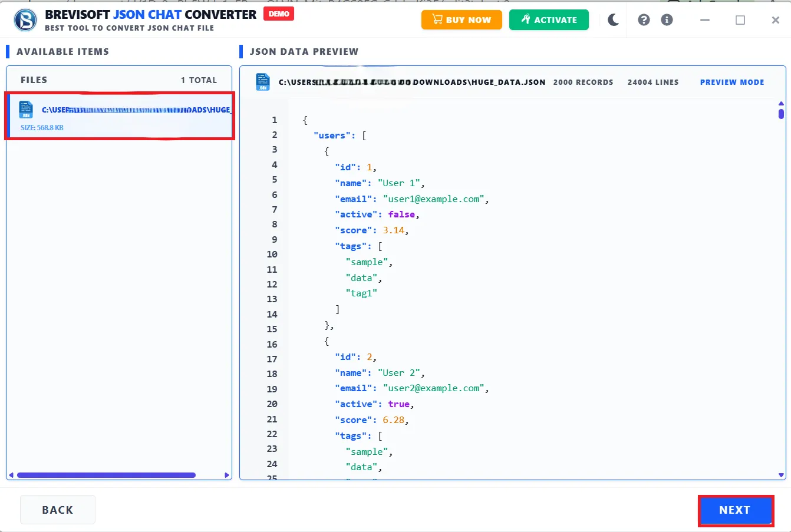
Task: Click the Activate button
Action: (549, 19)
